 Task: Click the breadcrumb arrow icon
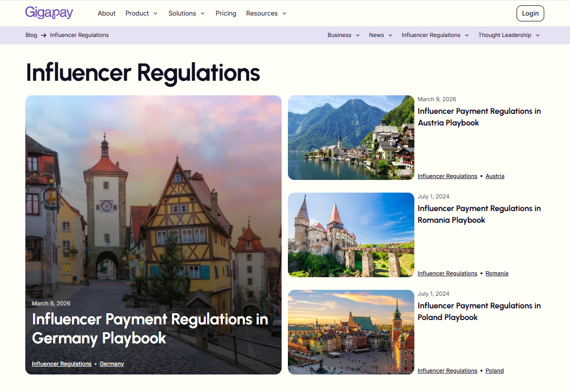click(44, 36)
